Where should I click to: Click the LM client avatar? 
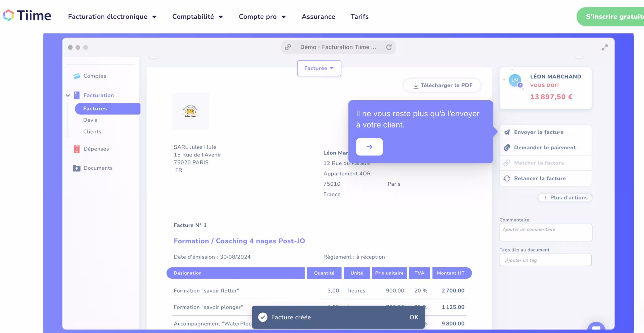tap(515, 80)
